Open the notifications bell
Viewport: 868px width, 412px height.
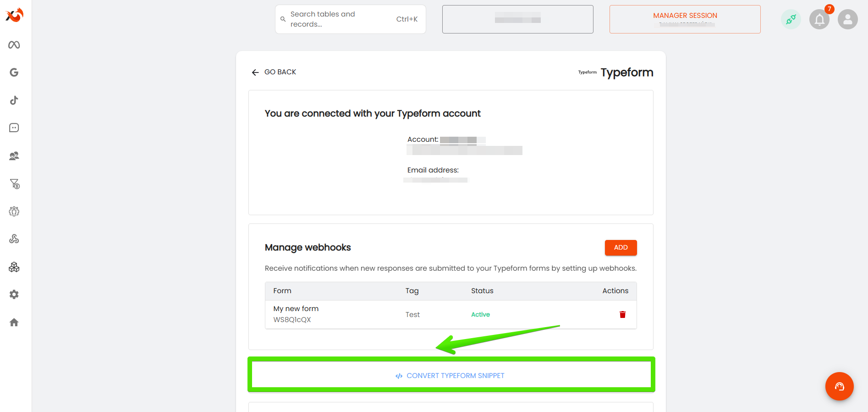click(819, 19)
